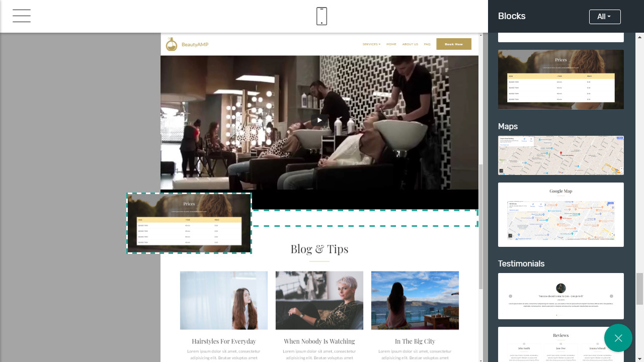Choose the full-width map block thumbnail
Image resolution: width=644 pixels, height=362 pixels.
pyautogui.click(x=560, y=155)
